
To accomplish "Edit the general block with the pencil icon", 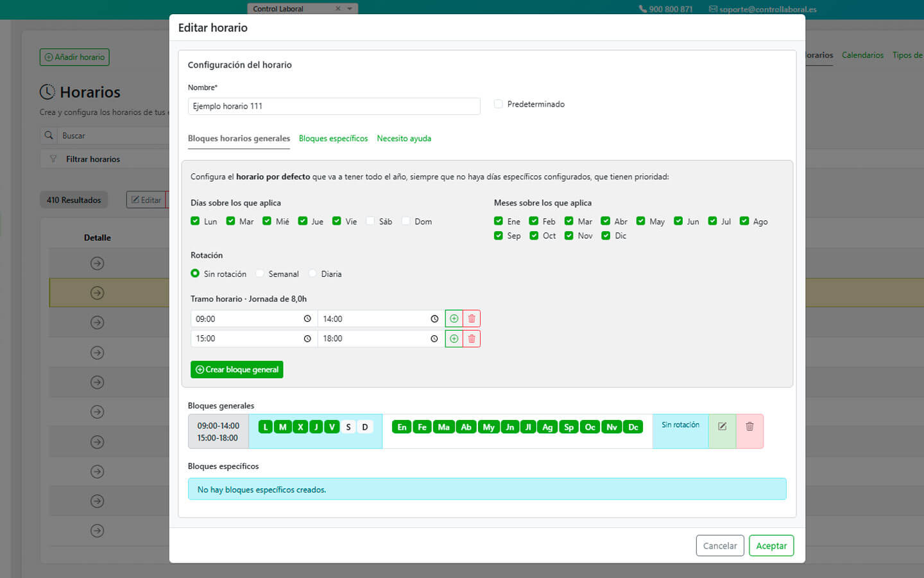I will click(x=722, y=426).
